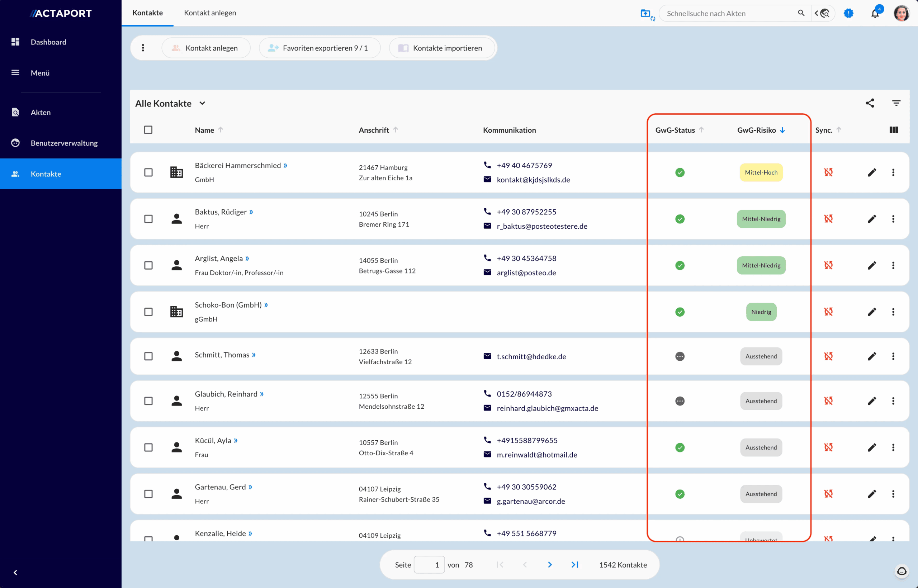Select the checkbox for Arglist, Angela
This screenshot has width=918, height=588.
click(x=148, y=265)
